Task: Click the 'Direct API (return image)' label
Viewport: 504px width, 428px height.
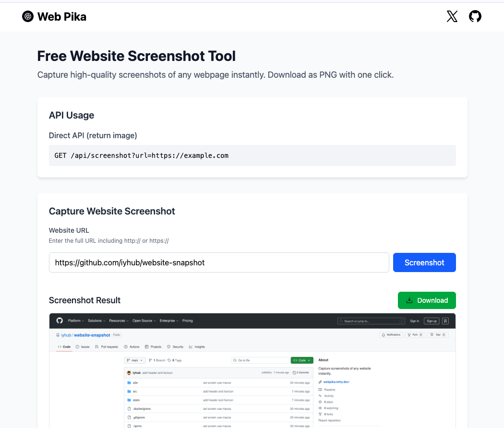Action: pyautogui.click(x=93, y=136)
